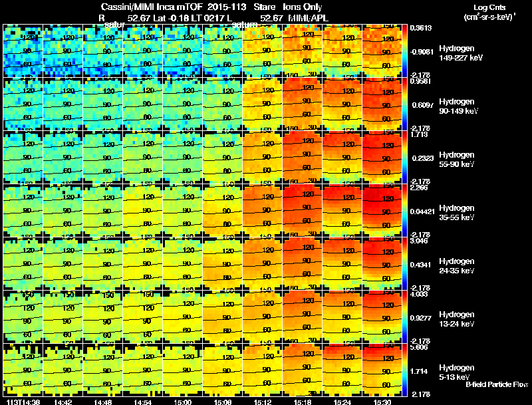Click the colorbar midpoint value 0.2323

(423, 158)
